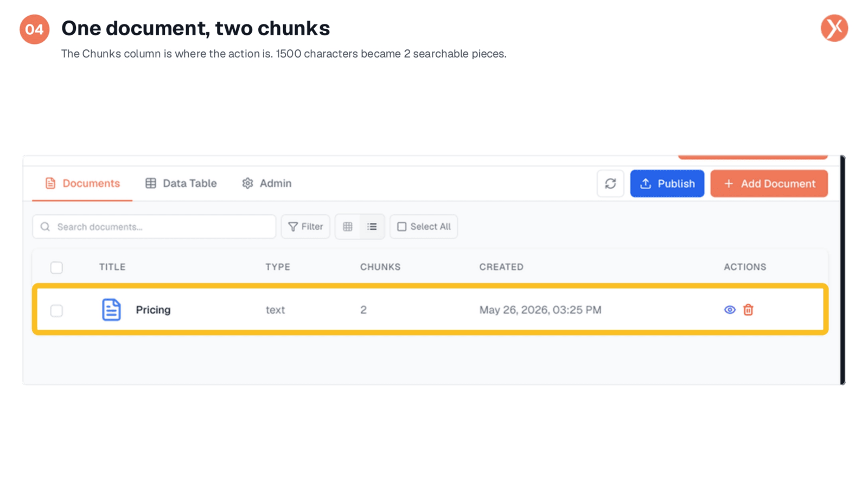This screenshot has width=868, height=488.
Task: Click the TYPE column header
Action: [x=278, y=267]
